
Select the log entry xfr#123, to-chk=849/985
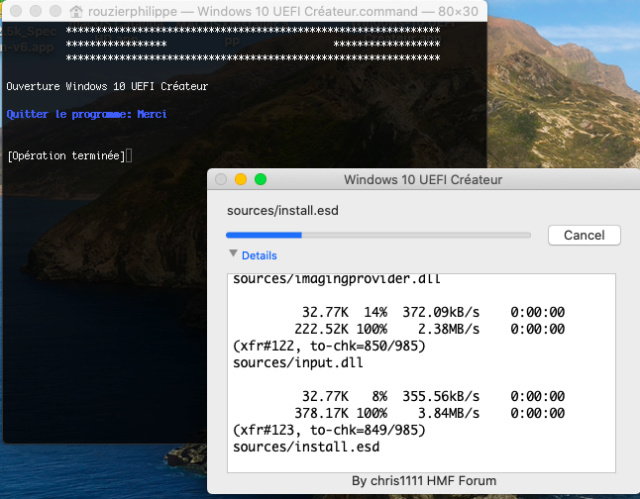point(329,430)
